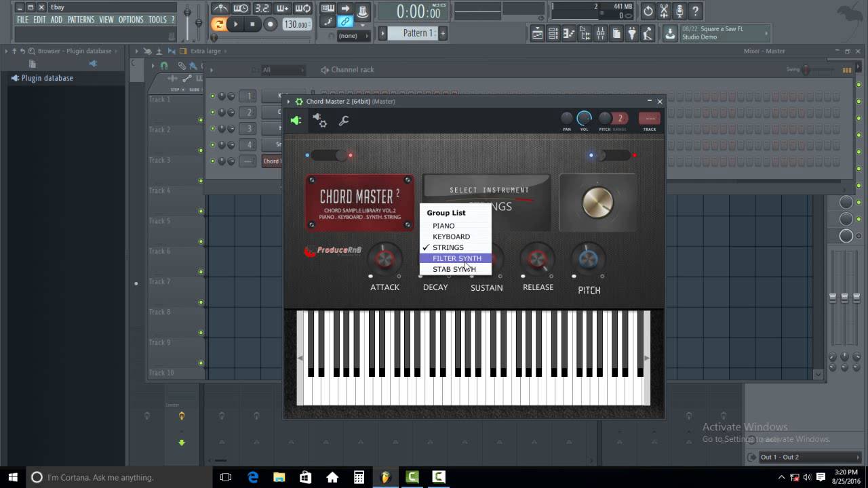Open the Extra large playlist size option
The width and height of the screenshot is (868, 488).
[205, 51]
